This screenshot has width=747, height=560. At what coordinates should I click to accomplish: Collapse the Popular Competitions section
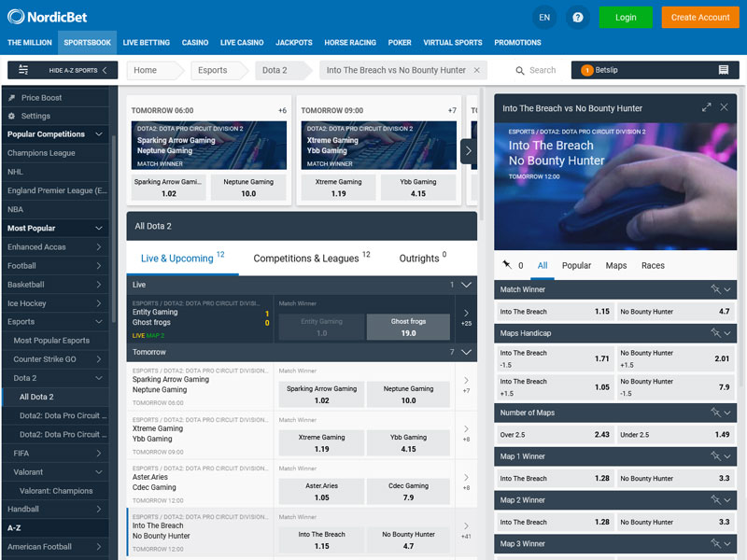tap(99, 134)
